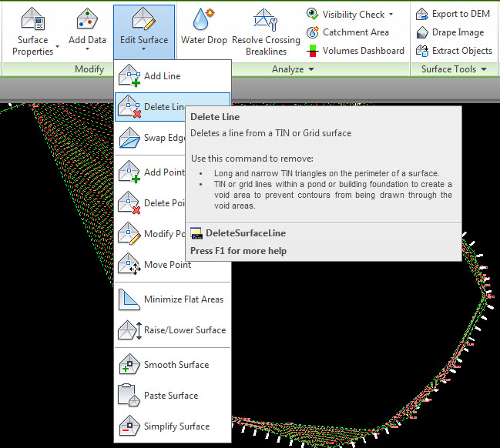Click the Add Line menu icon
This screenshot has height=448, width=500.
point(129,75)
